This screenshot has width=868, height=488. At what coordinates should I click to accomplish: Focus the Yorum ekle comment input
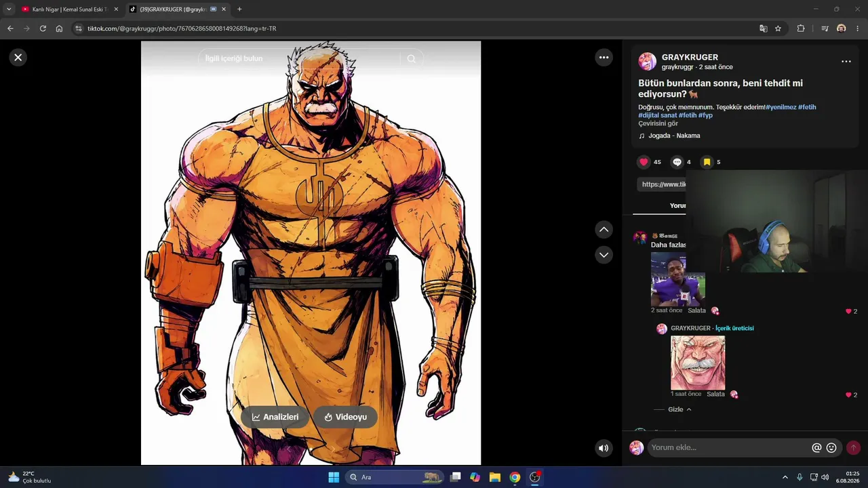pyautogui.click(x=729, y=447)
